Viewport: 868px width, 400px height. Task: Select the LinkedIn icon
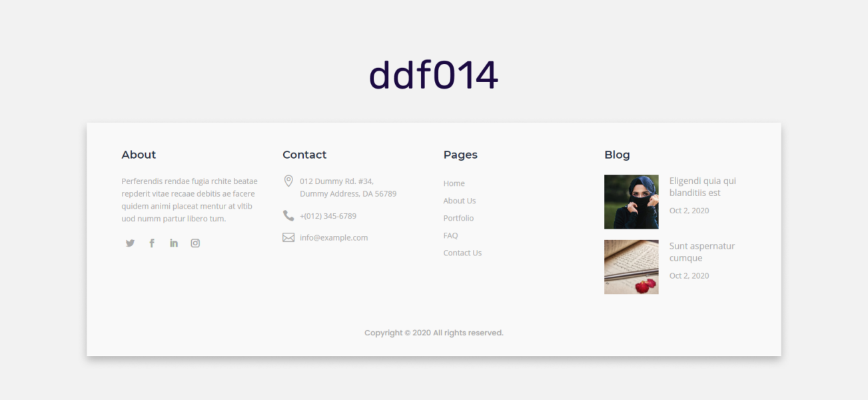[173, 243]
